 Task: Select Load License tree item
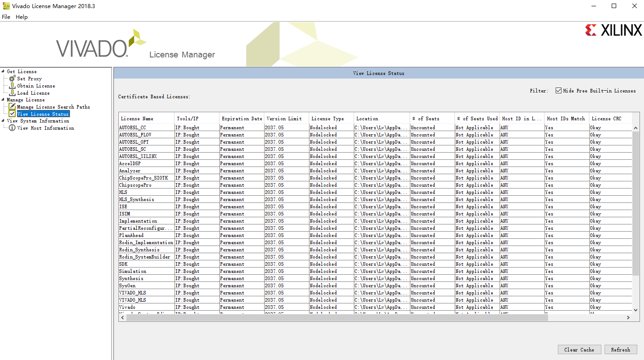pos(34,93)
